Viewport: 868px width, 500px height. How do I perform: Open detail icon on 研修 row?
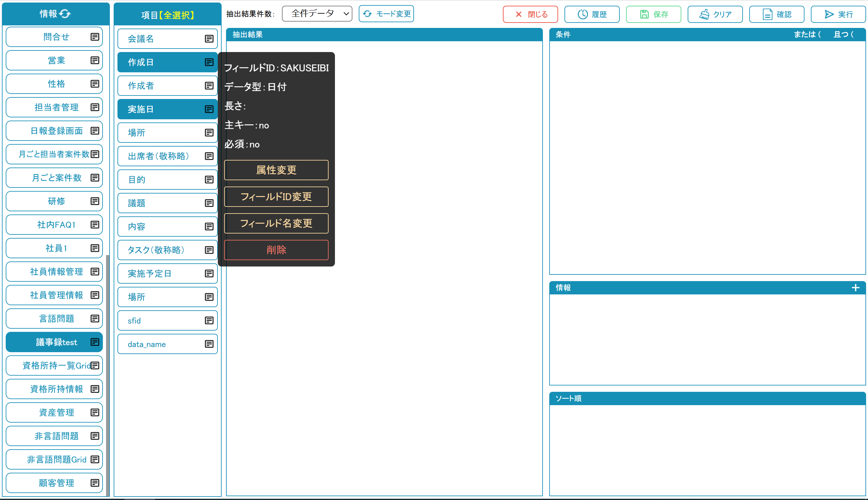tap(95, 201)
